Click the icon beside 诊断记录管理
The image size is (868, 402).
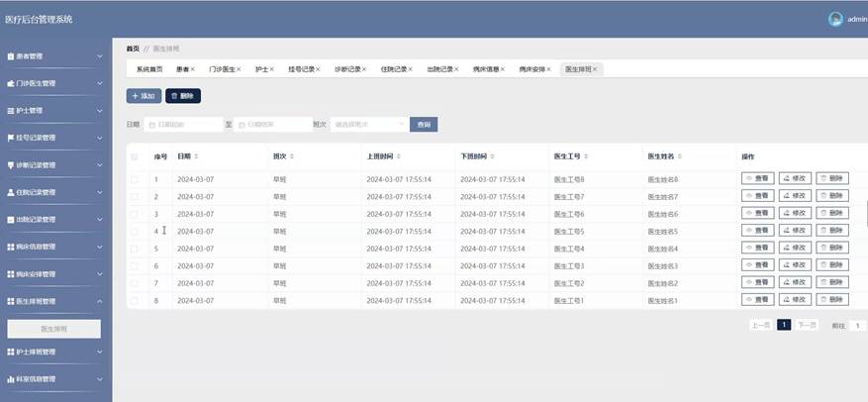click(x=10, y=165)
